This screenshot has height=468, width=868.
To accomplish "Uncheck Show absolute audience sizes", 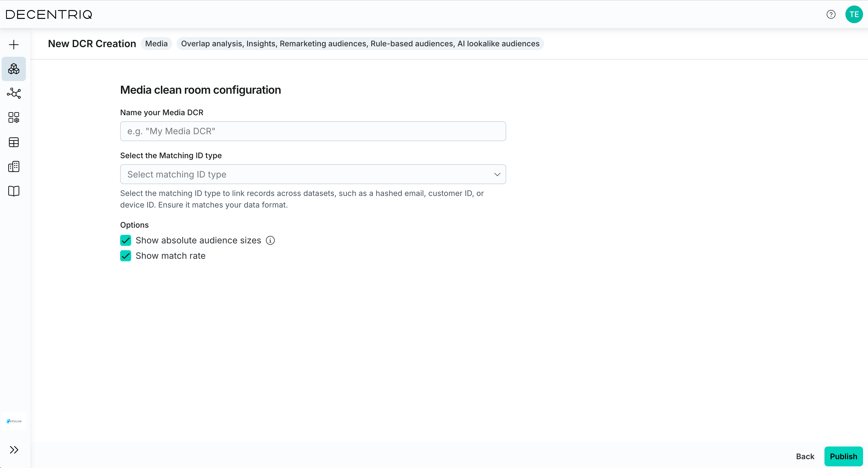I will [x=126, y=240].
